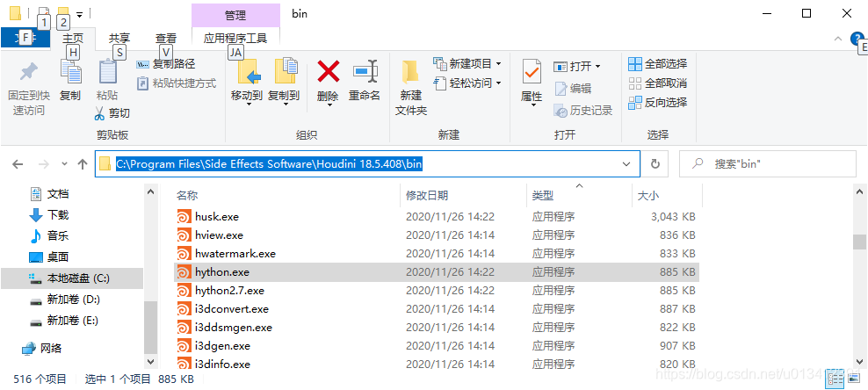Click the address bar path field
The width and height of the screenshot is (868, 390).
[x=367, y=164]
